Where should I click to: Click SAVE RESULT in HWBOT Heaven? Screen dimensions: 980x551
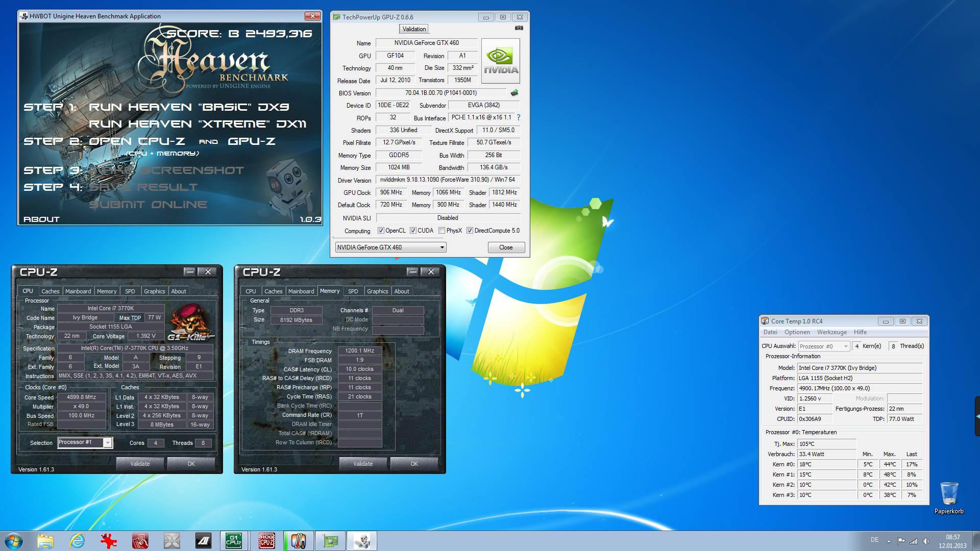pyautogui.click(x=143, y=187)
